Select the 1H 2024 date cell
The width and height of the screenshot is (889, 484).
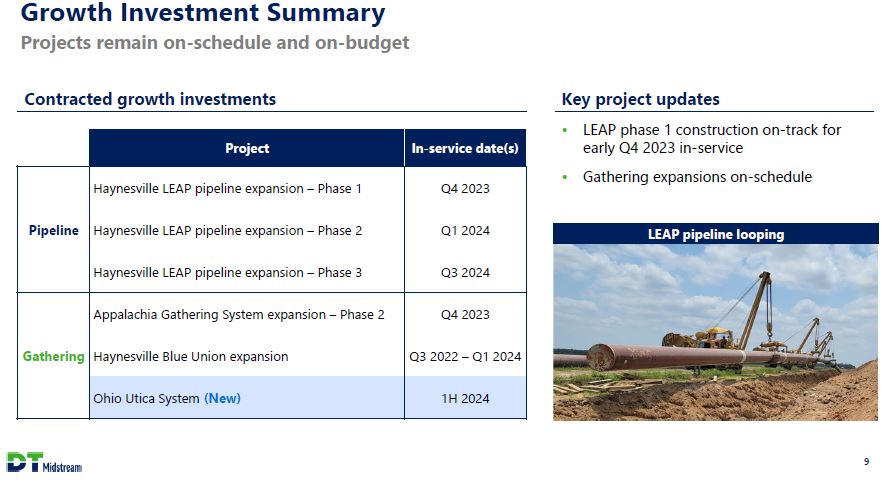(x=465, y=398)
